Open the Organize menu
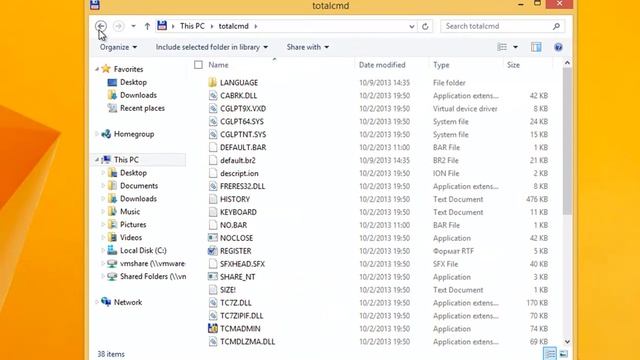640x360 pixels. 118,47
